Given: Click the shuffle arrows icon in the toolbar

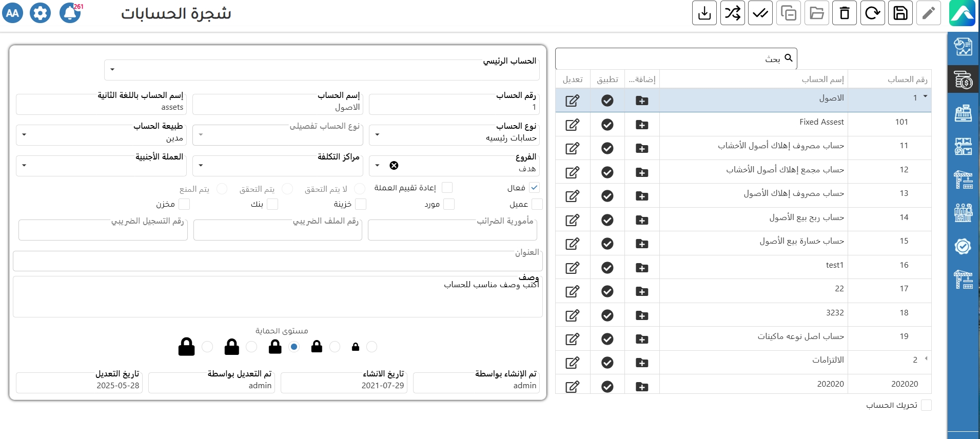Looking at the screenshot, I should tap(732, 13).
